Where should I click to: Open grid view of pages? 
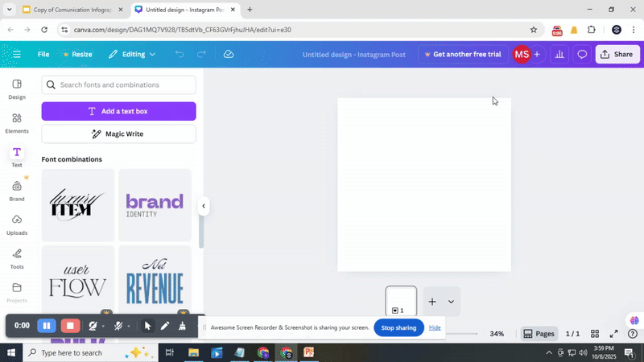(595, 334)
